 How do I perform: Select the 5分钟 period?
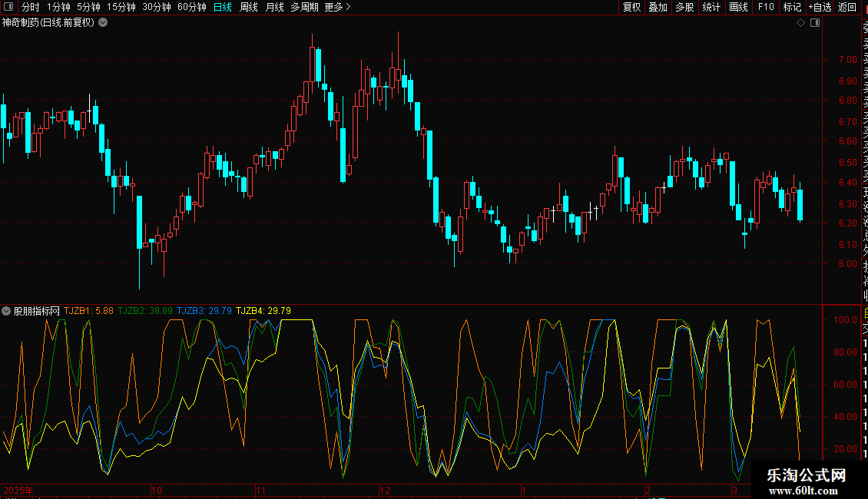click(x=88, y=7)
